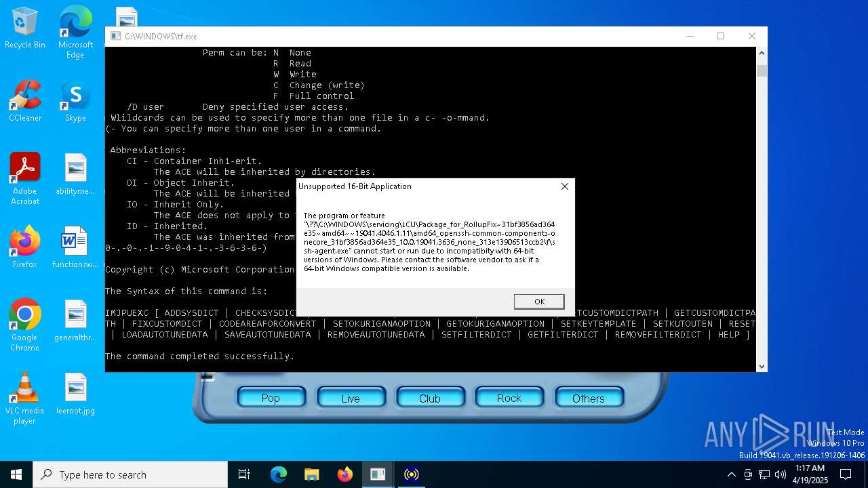Open the leeroot.jpg file on the desktop
Screen dimensions: 868x488
click(x=75, y=394)
